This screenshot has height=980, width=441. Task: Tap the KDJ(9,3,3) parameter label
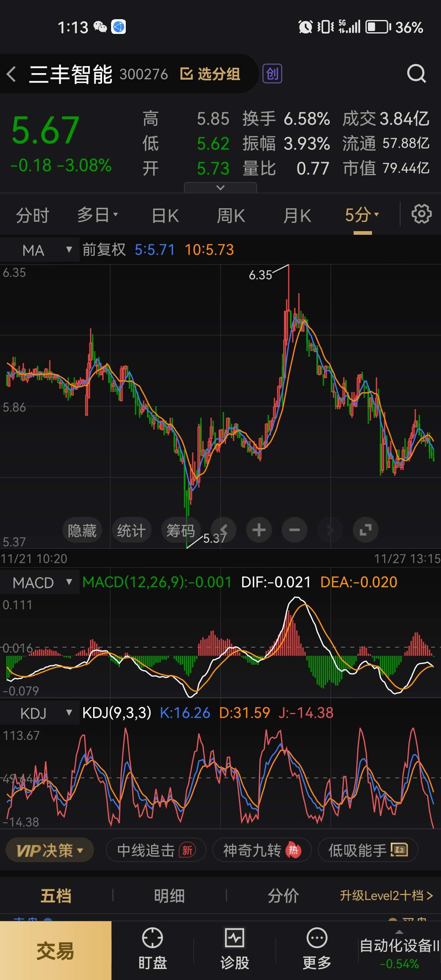tap(117, 713)
